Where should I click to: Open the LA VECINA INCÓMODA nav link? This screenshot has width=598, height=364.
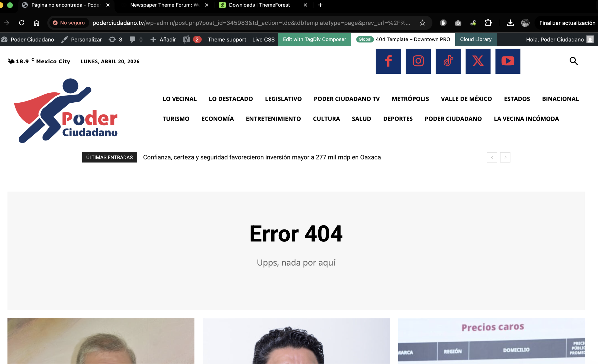point(526,119)
